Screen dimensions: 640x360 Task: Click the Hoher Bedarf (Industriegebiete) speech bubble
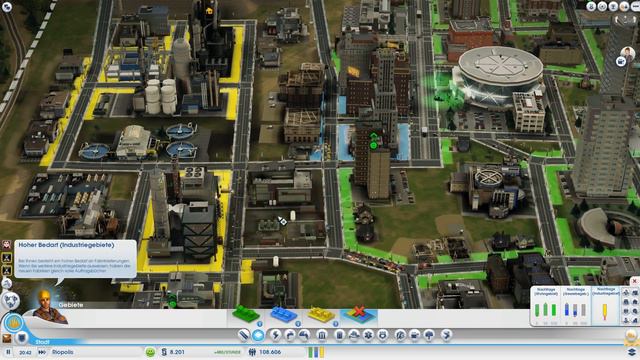coord(76,260)
